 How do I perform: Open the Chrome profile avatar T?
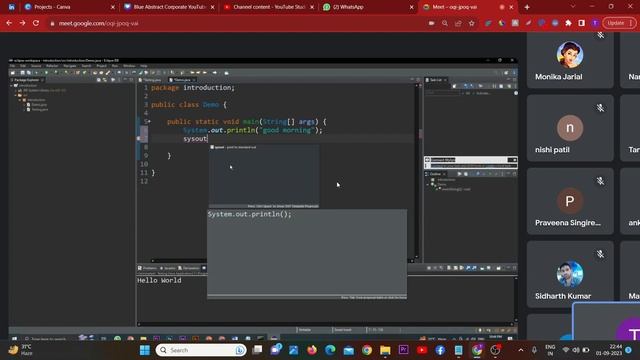[x=595, y=23]
